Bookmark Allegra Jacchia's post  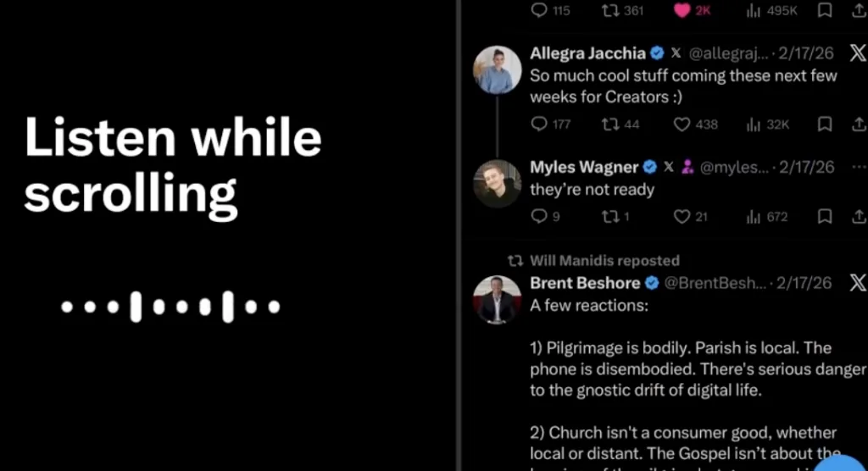coord(825,124)
